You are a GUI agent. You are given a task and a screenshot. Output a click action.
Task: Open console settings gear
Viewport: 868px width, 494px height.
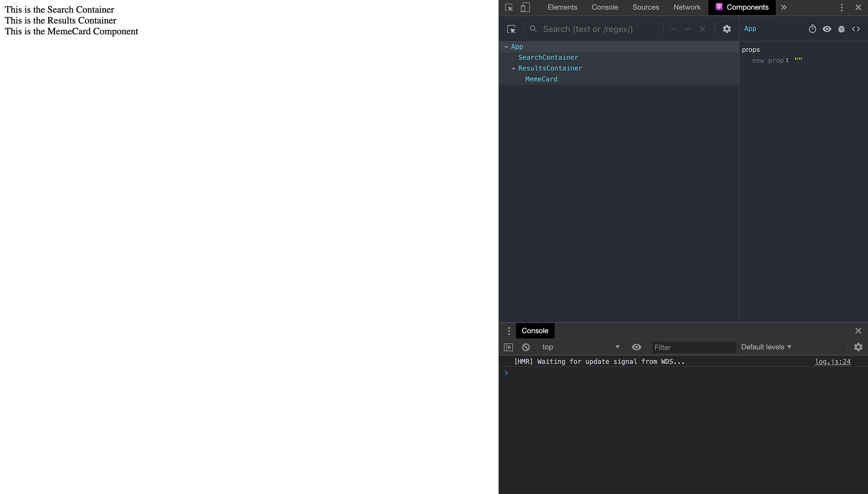(x=858, y=347)
